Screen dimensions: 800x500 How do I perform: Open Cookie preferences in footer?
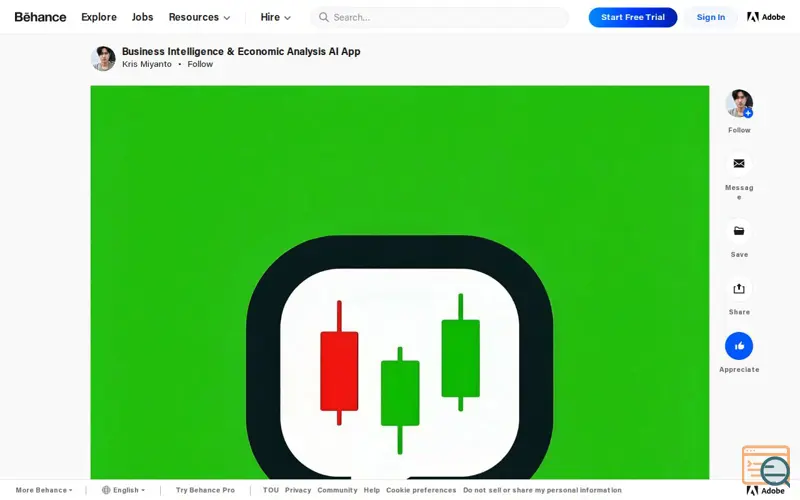[x=421, y=490]
